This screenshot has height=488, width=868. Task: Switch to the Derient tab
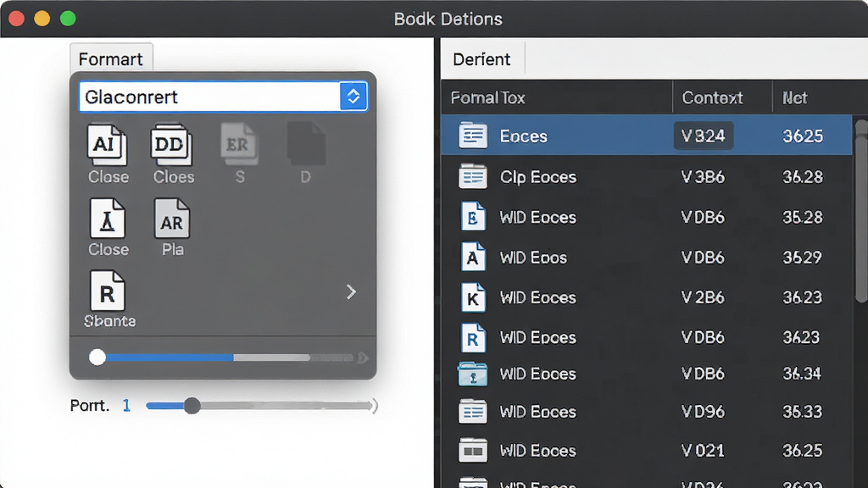(x=481, y=58)
